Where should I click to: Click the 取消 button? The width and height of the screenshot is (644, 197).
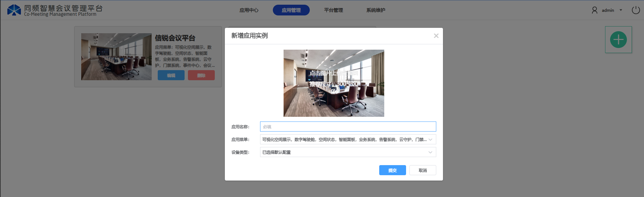point(423,170)
